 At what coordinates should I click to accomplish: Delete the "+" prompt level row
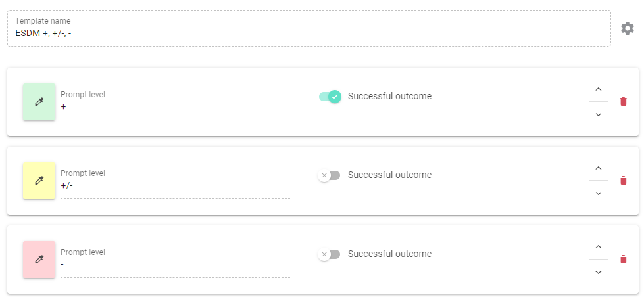[x=623, y=101]
